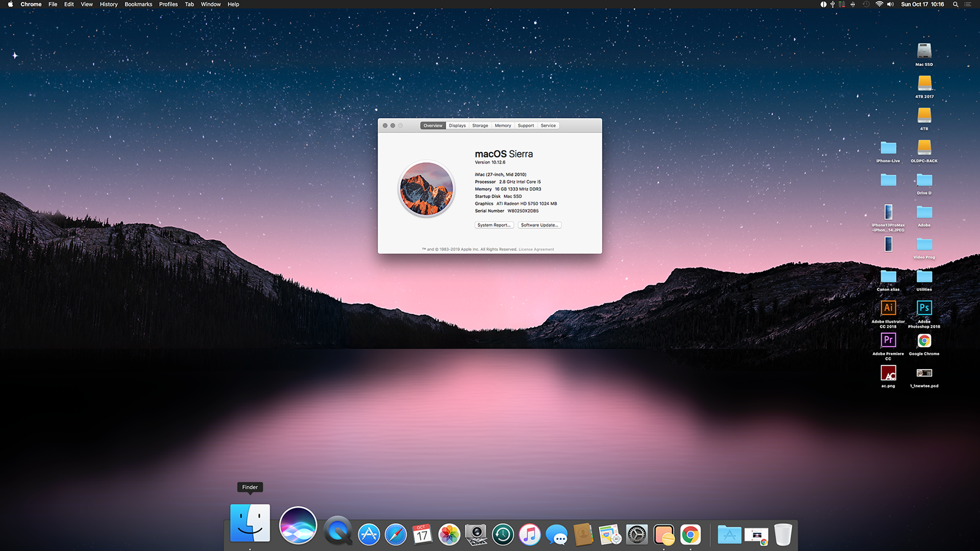Open Notification Center in menu bar
This screenshot has height=551, width=980.
(968, 4)
